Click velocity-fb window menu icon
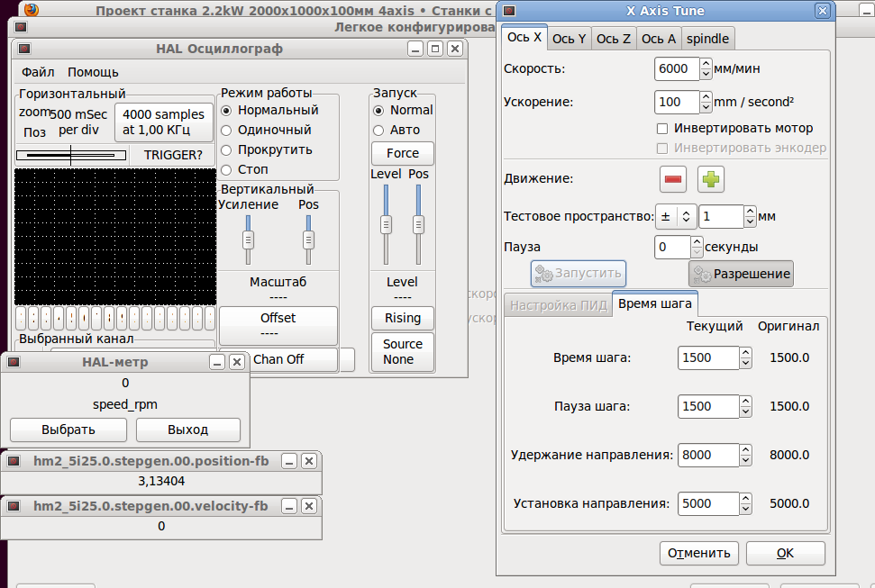The width and height of the screenshot is (875, 588). coord(14,506)
